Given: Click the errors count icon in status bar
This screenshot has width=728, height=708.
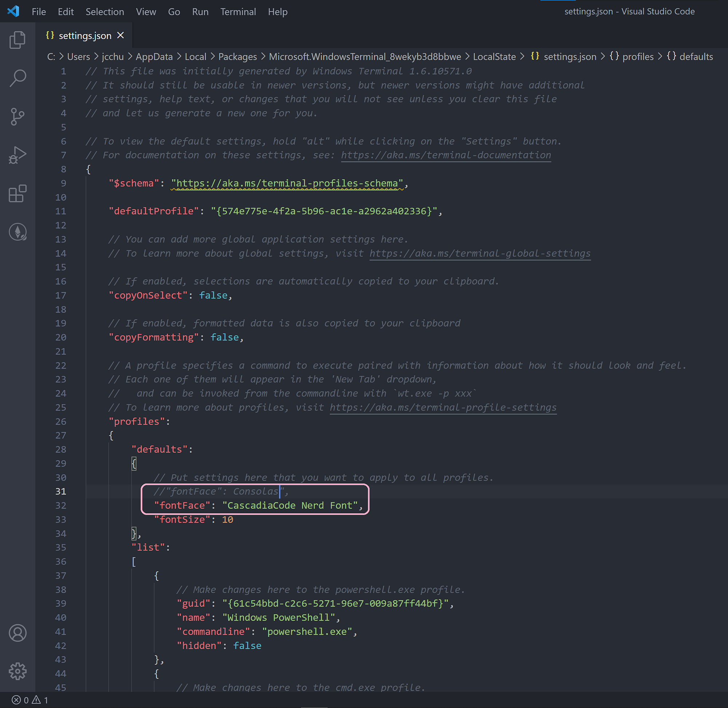Looking at the screenshot, I should pos(20,700).
